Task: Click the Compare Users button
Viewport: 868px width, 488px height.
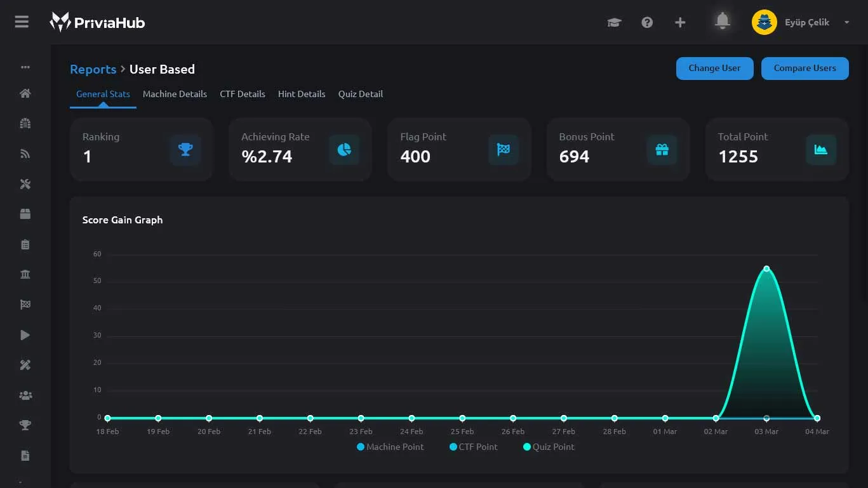Action: click(805, 69)
